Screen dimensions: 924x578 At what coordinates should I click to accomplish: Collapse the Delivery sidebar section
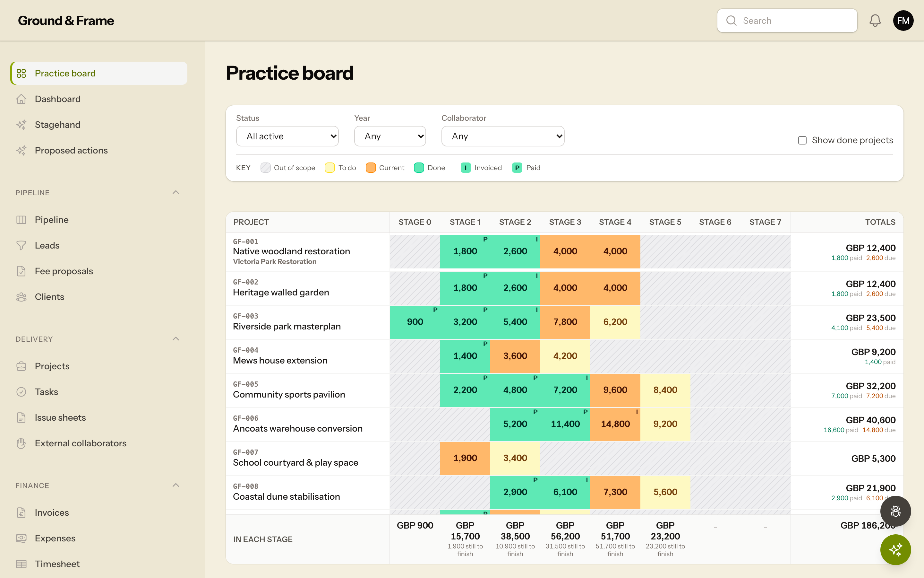click(x=175, y=339)
